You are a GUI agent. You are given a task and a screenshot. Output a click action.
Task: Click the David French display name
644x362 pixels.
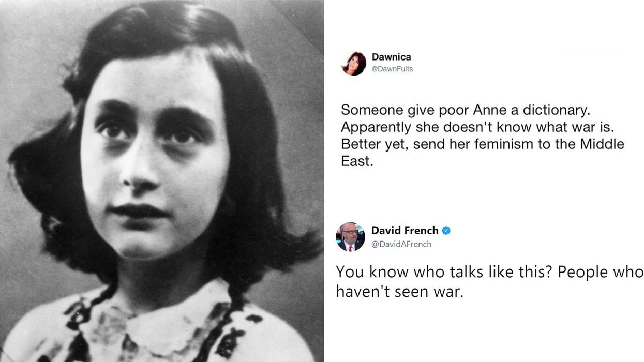coord(405,231)
